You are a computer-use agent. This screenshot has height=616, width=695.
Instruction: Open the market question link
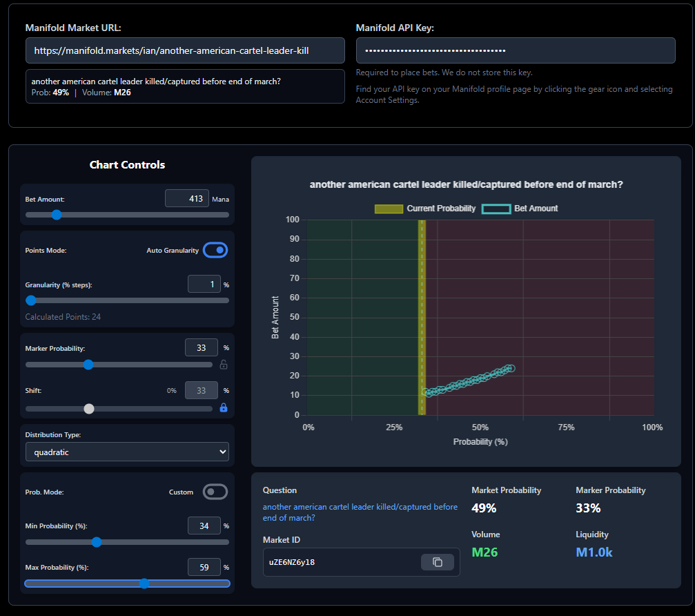(x=360, y=512)
